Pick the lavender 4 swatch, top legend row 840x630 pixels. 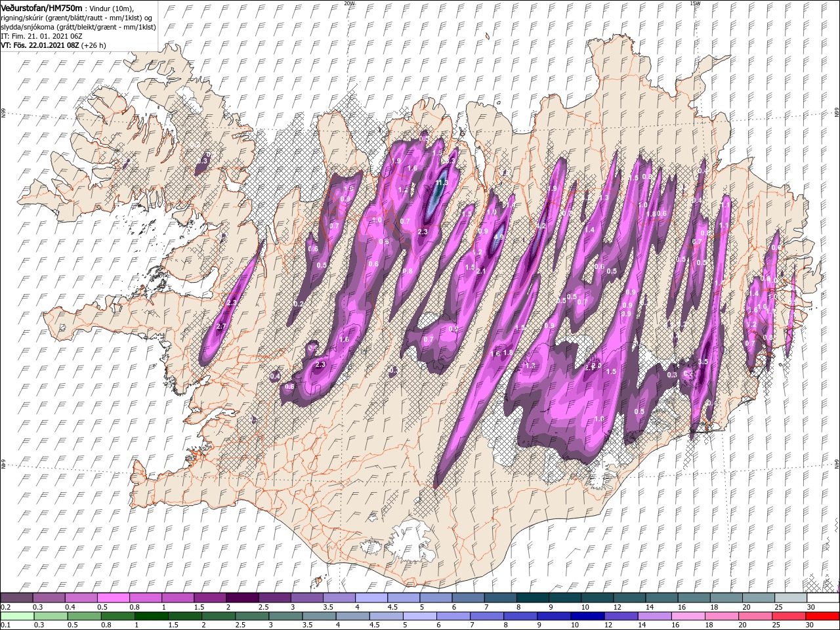pos(371,598)
